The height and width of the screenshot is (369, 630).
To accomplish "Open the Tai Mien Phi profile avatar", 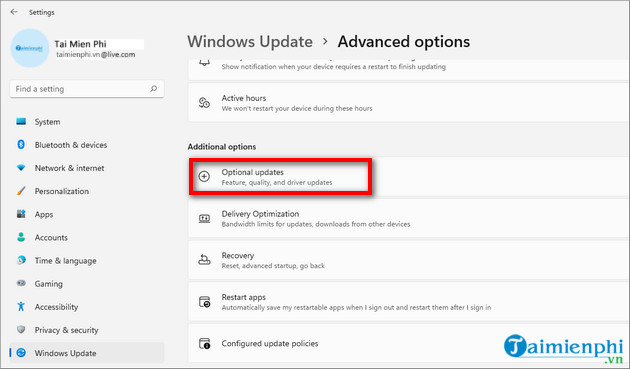I will [x=30, y=48].
